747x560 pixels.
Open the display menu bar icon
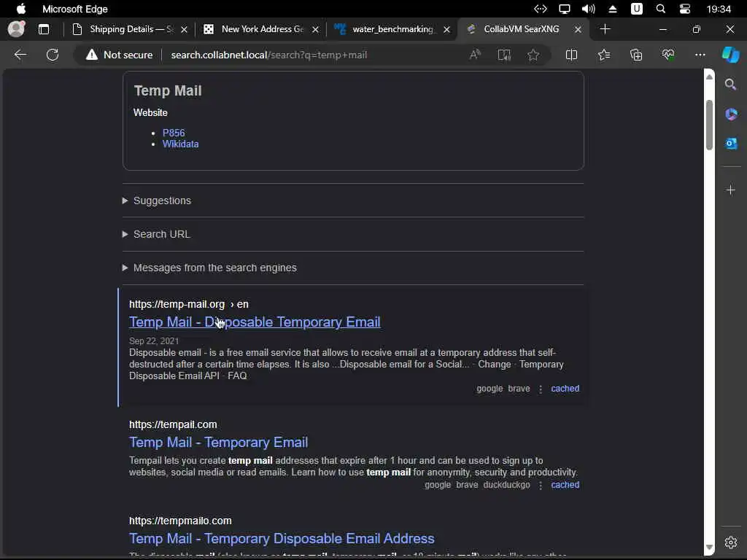(565, 9)
